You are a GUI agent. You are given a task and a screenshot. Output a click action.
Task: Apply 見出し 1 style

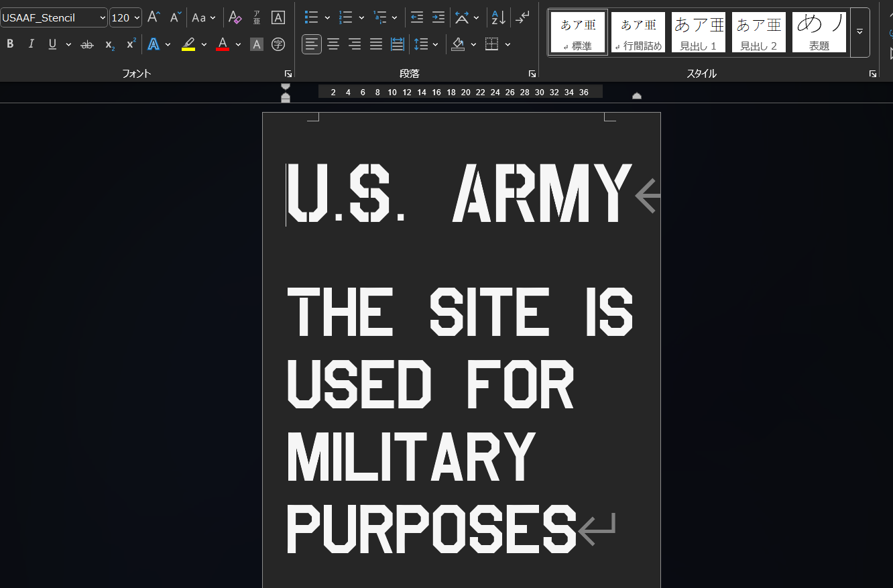pyautogui.click(x=699, y=32)
